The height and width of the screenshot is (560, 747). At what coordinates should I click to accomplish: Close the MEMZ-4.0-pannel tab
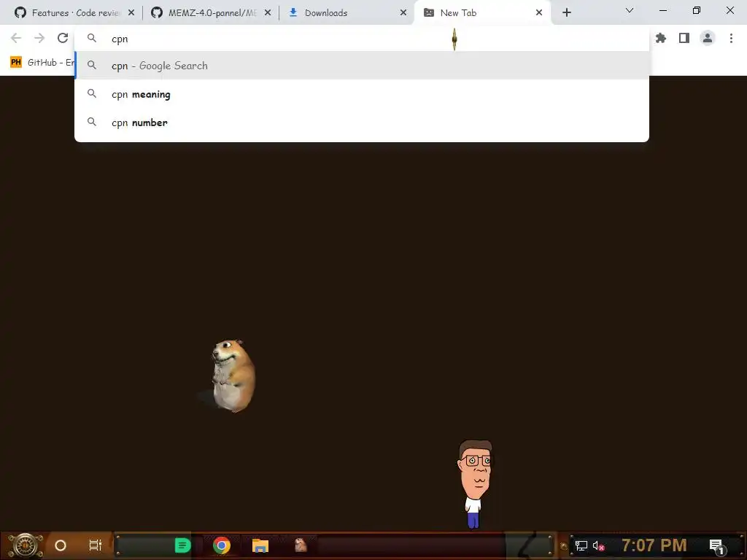point(268,13)
